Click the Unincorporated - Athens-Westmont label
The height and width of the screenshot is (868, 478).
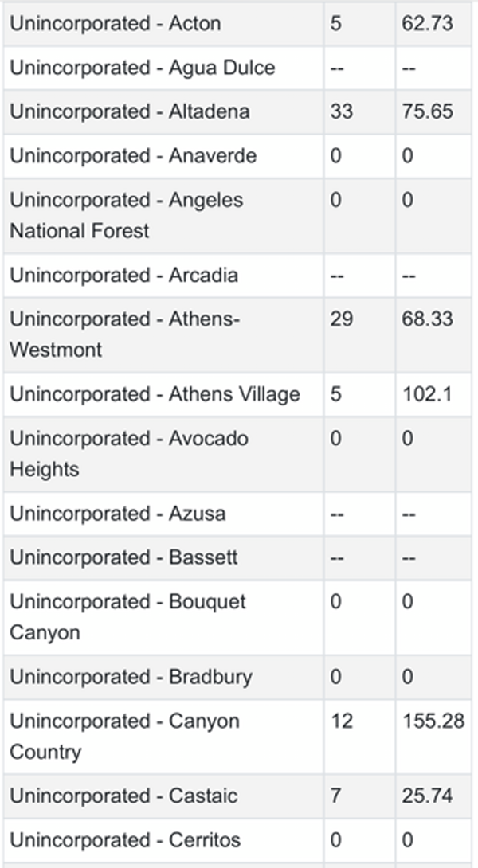click(x=124, y=334)
